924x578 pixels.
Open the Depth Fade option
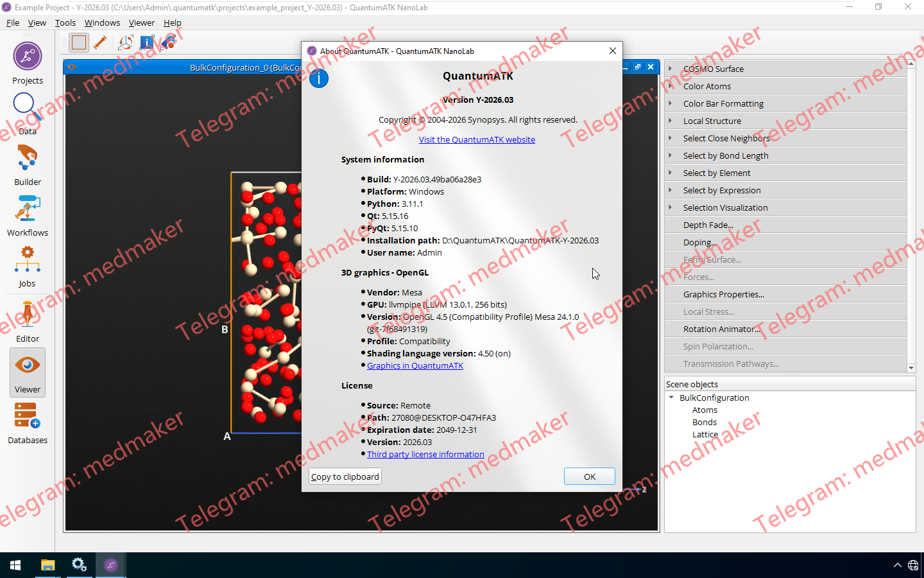coord(785,225)
